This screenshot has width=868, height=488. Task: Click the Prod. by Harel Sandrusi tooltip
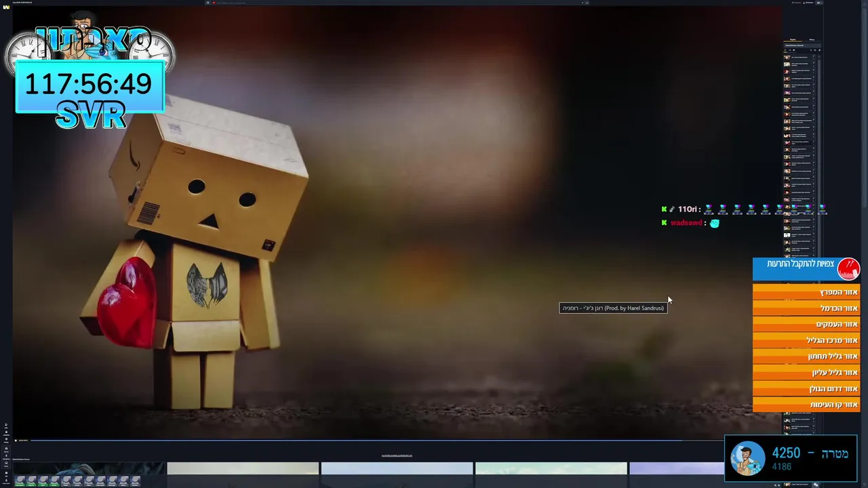click(613, 308)
